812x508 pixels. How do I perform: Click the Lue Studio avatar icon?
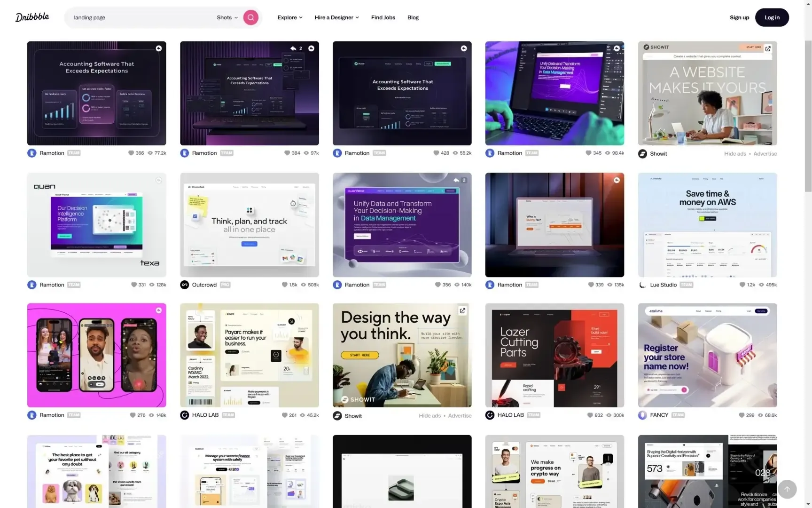tap(642, 285)
